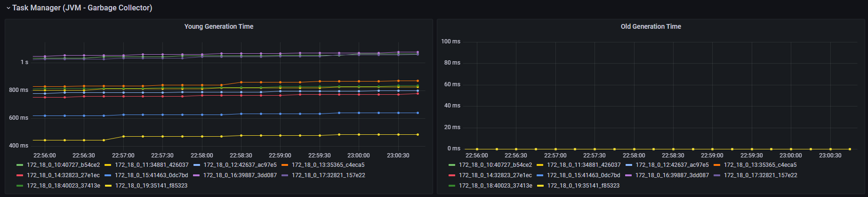Viewport: 868px width, 197px height.
Task: Select 172_18_0_19:35141_f85323 label in Young Generation legend
Action: [x=151, y=186]
